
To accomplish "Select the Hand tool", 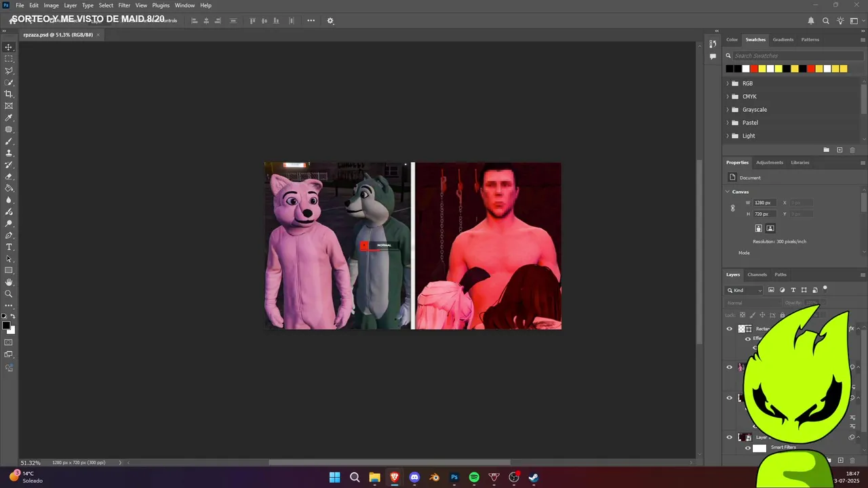I will tap(9, 282).
